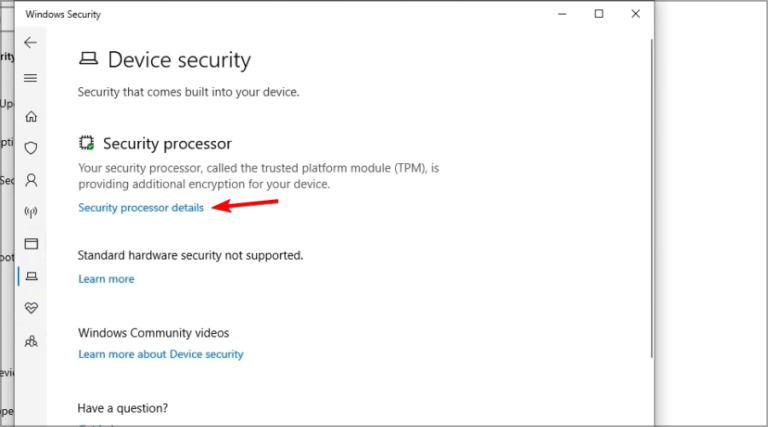Click the laptop icon beside Device security heading
This screenshot has width=768, height=427.
point(88,61)
